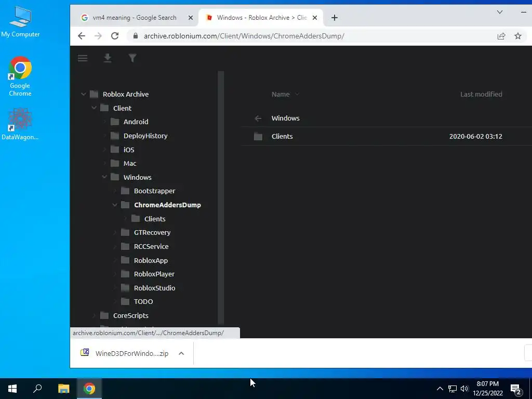532x399 pixels.
Task: Open the hamburger menu in Roblox Archive
Action: pyautogui.click(x=83, y=58)
